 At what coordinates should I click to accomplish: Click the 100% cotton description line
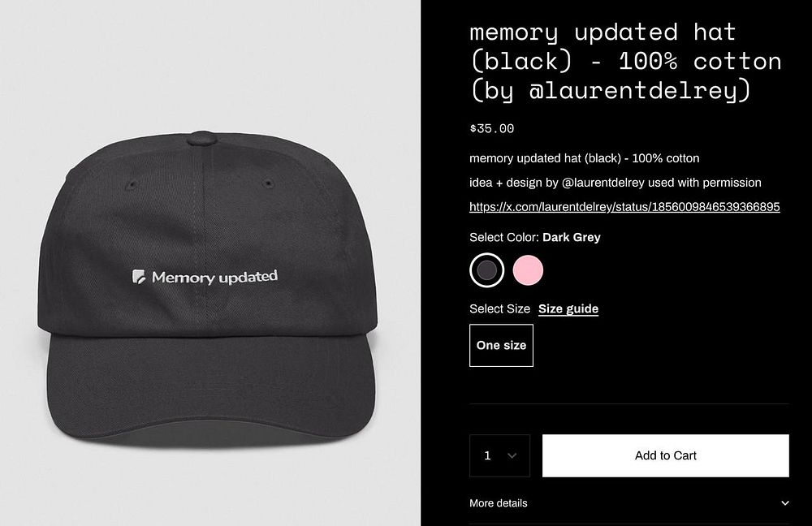point(584,158)
